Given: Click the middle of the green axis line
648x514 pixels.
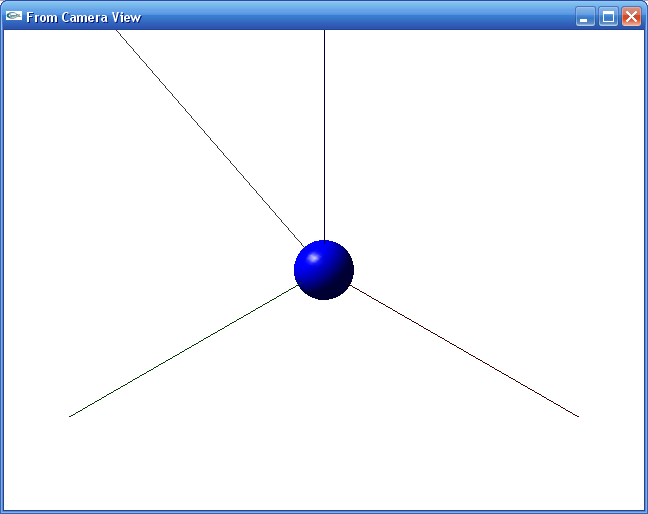Looking at the screenshot, I should 183,351.
